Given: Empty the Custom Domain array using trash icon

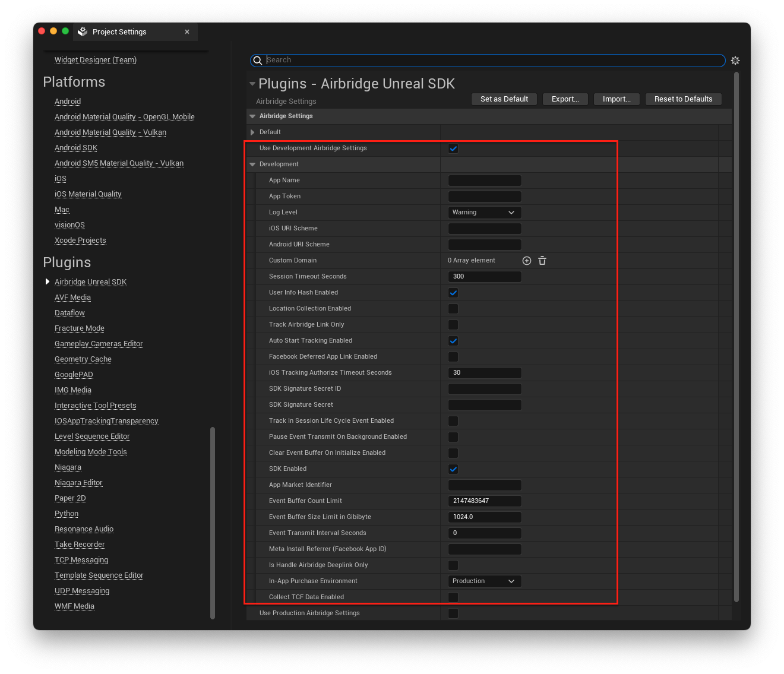Looking at the screenshot, I should coord(542,260).
